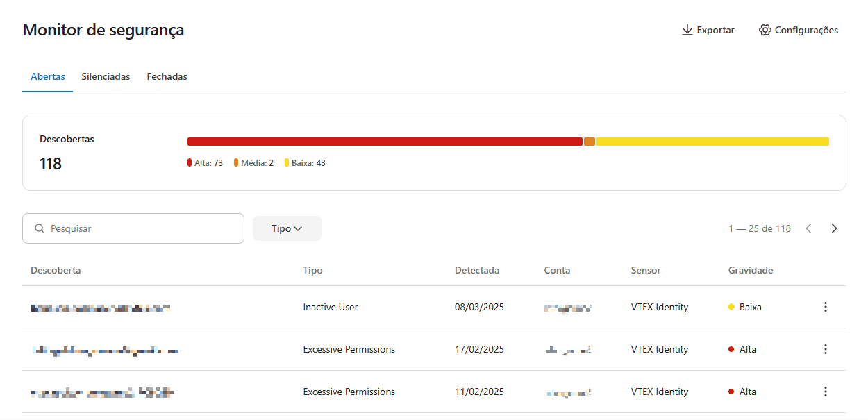The width and height of the screenshot is (868, 420).
Task: Click the Configurações button label
Action: pos(806,31)
